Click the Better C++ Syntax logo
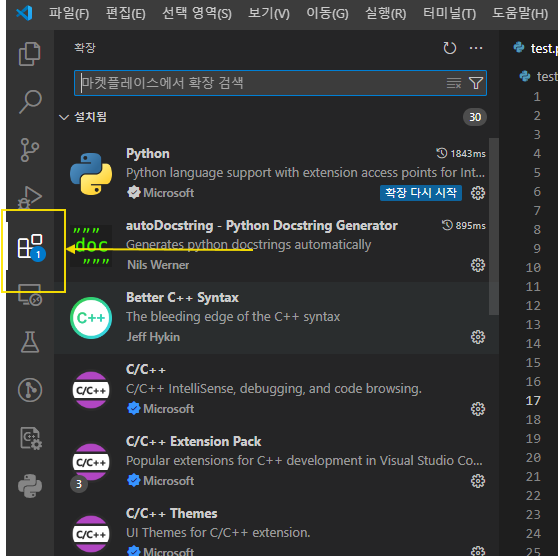 pos(91,318)
